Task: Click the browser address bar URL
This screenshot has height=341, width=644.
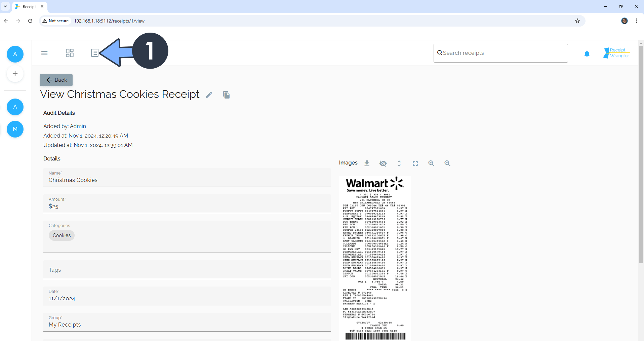Action: (x=109, y=21)
